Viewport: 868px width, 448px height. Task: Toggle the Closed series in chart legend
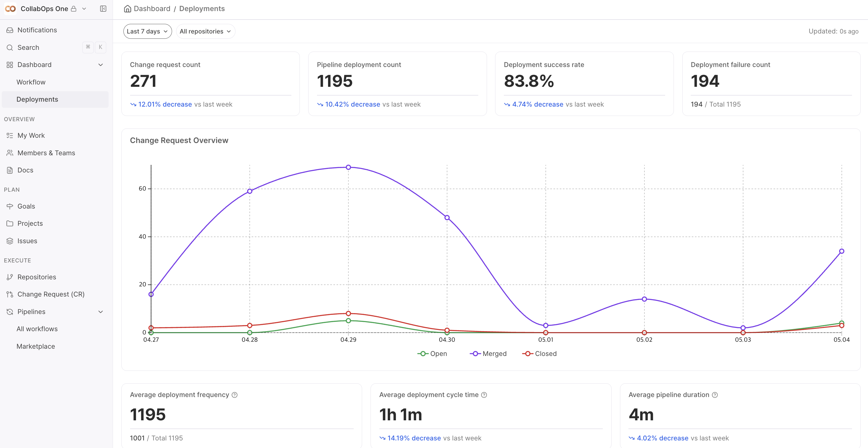539,354
